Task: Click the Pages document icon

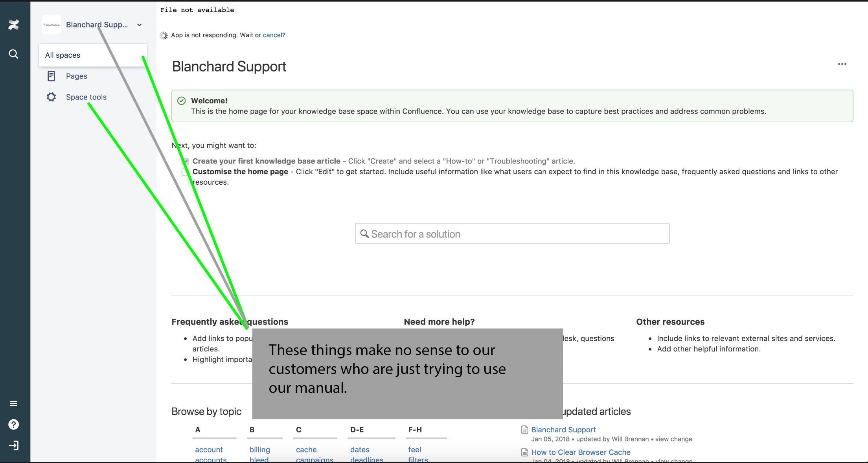Action: click(x=51, y=76)
